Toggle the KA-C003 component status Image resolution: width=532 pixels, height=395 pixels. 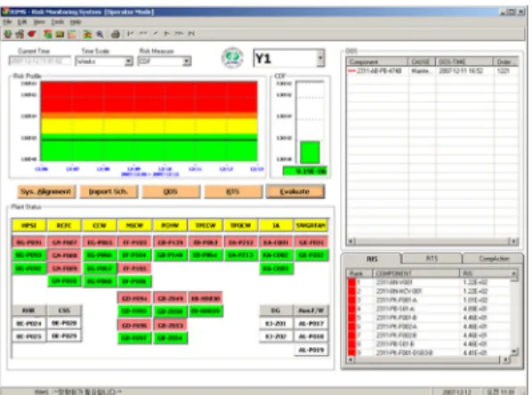pos(276,269)
